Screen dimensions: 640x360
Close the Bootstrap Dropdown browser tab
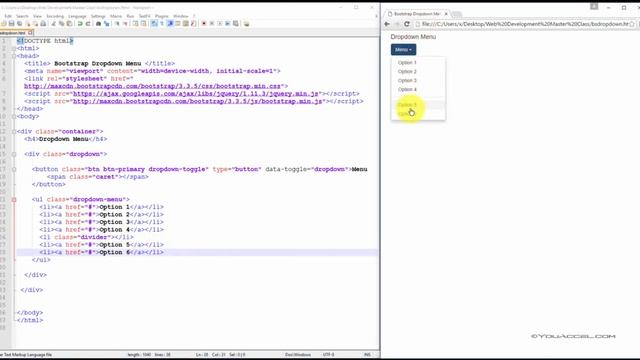tap(446, 14)
